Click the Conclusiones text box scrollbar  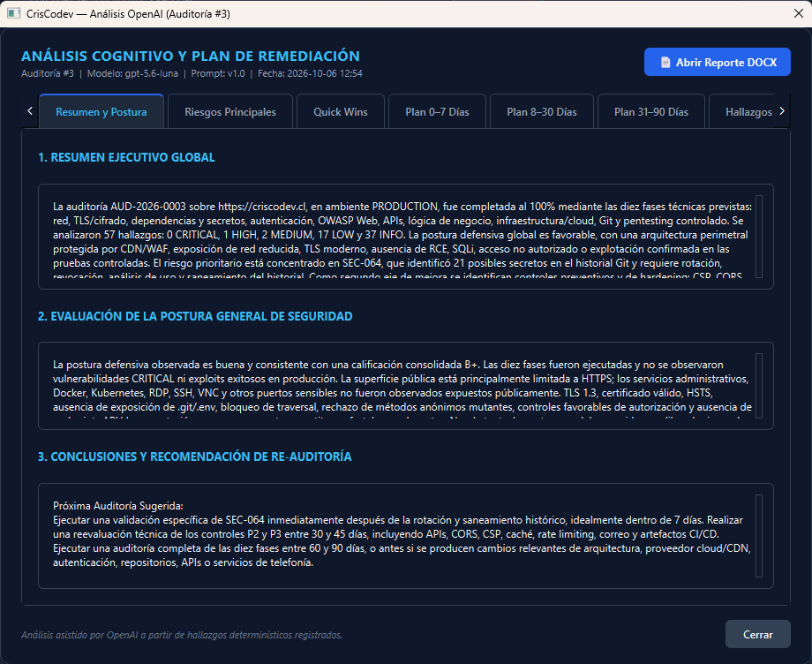(759, 536)
